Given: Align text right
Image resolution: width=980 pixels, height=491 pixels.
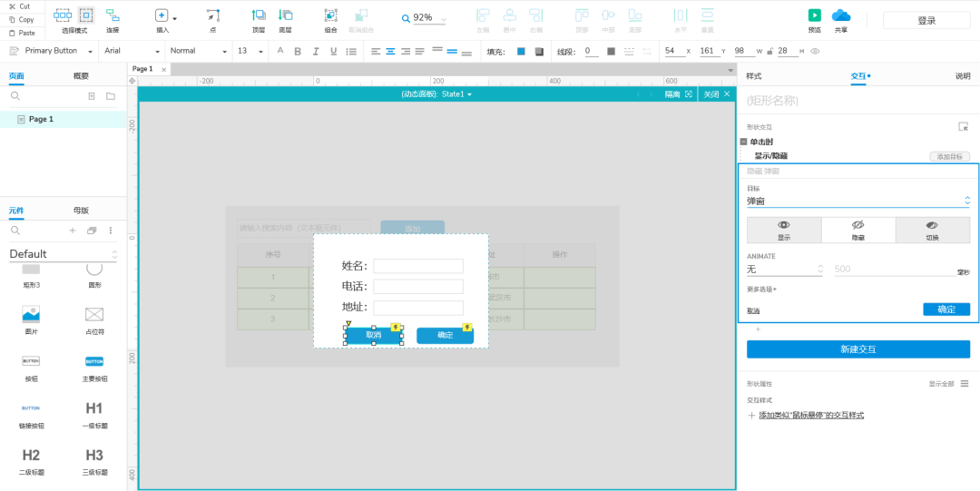Looking at the screenshot, I should 405,52.
